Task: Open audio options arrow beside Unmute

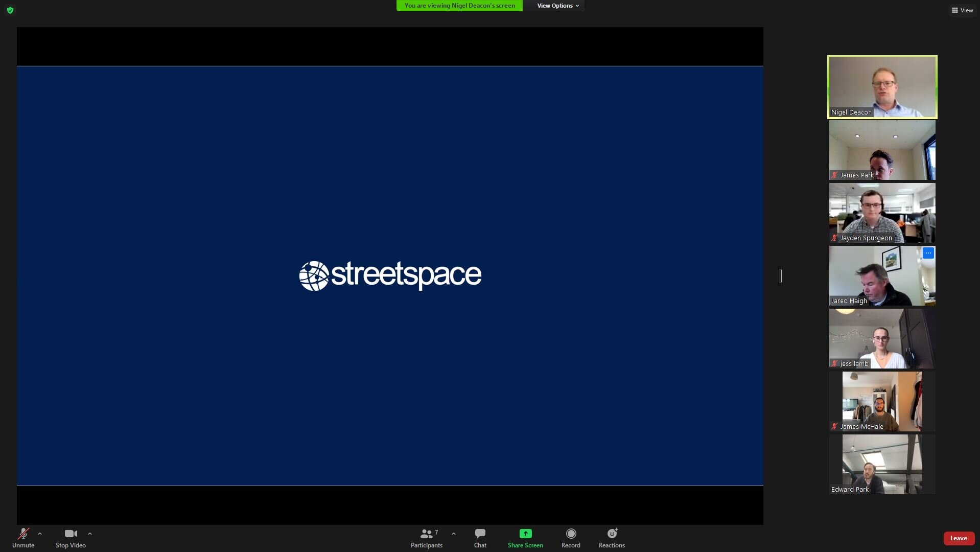Action: 40,534
